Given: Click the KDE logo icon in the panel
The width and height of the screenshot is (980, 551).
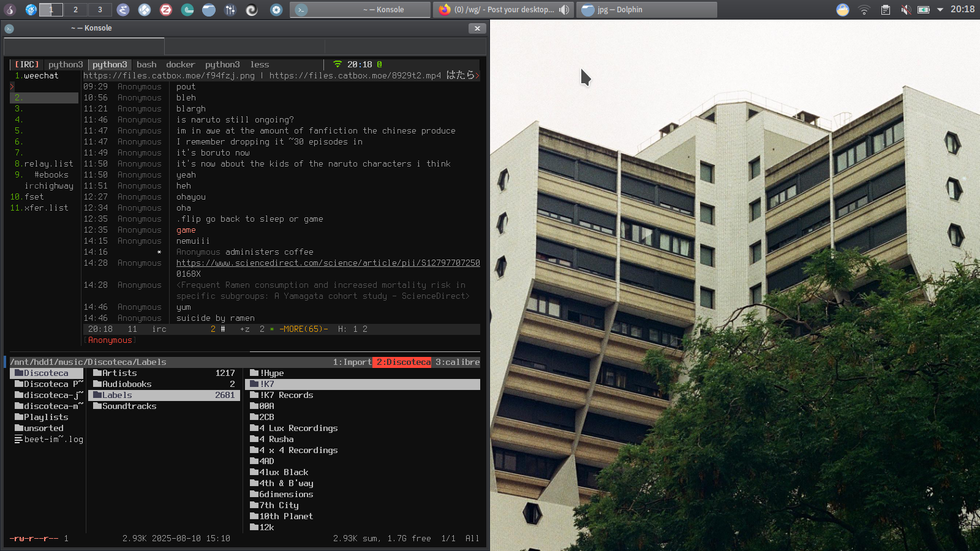Looking at the screenshot, I should click(x=31, y=9).
